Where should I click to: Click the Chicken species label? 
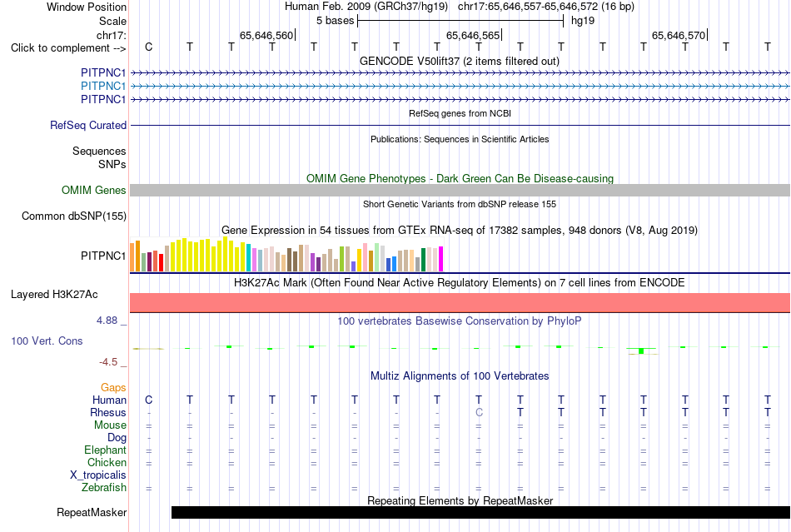click(x=107, y=462)
